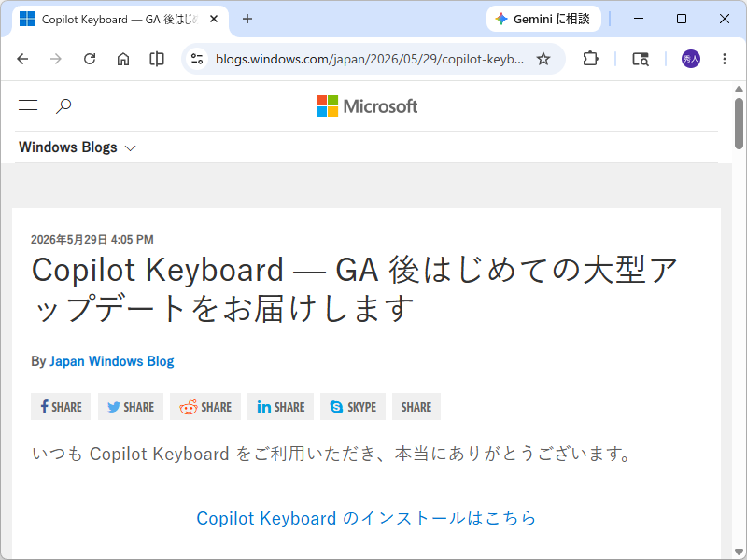The width and height of the screenshot is (747, 560).
Task: Click the scrollbar up arrow
Action: coord(739,90)
